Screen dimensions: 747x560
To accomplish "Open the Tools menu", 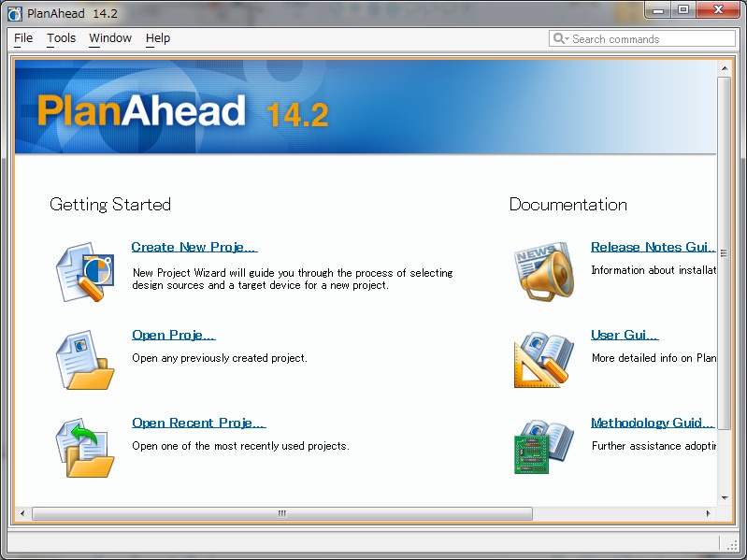I will click(62, 38).
